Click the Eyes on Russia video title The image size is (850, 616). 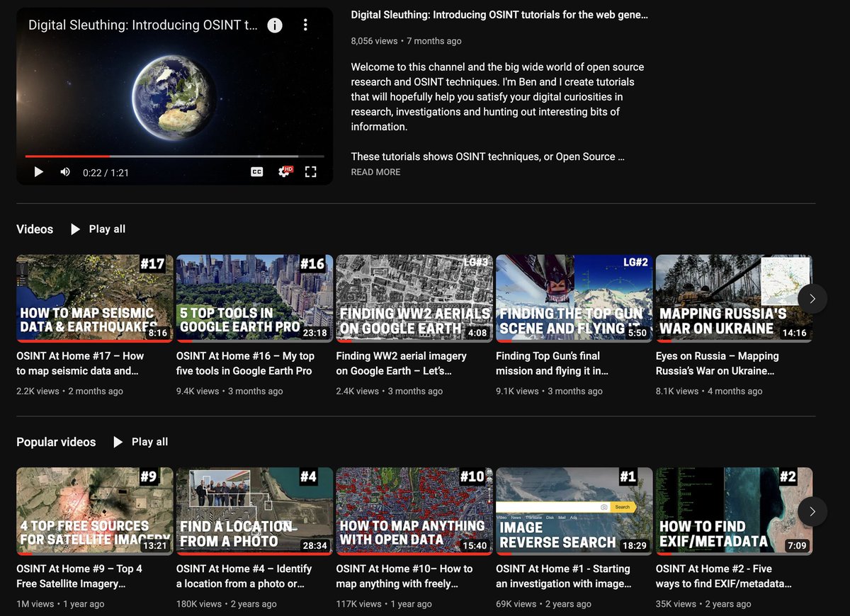718,363
